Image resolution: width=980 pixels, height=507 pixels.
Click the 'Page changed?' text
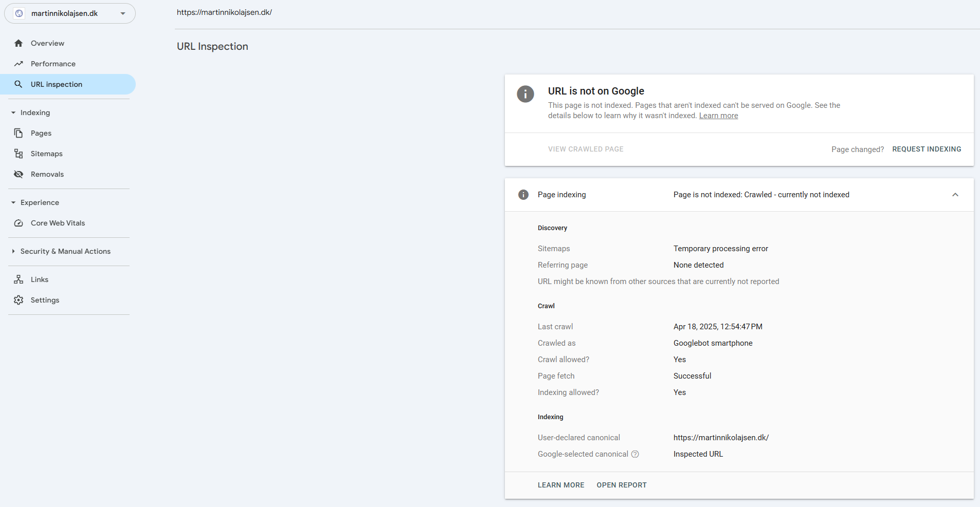[858, 149]
